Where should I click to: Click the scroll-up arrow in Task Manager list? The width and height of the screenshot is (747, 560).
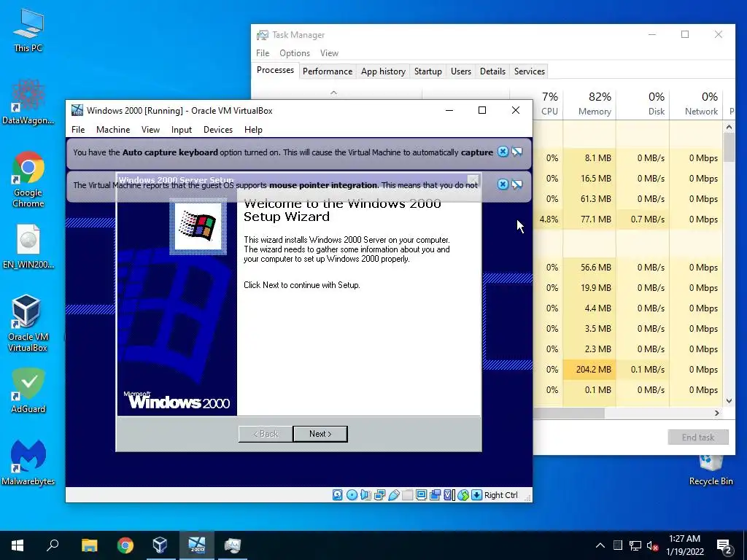729,127
